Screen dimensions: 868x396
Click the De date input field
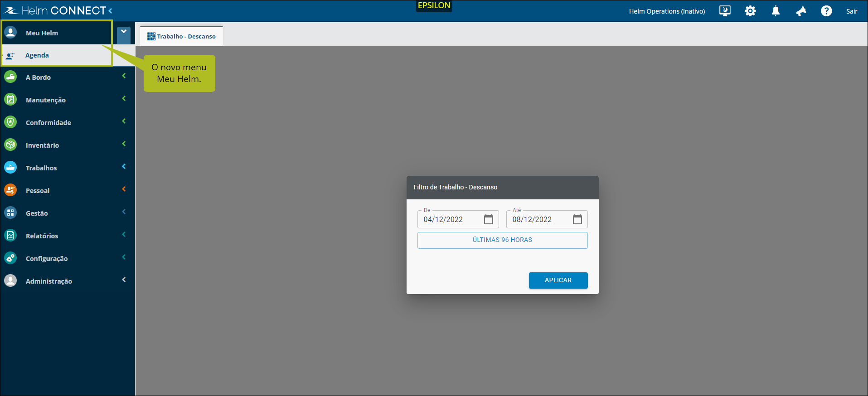point(458,219)
